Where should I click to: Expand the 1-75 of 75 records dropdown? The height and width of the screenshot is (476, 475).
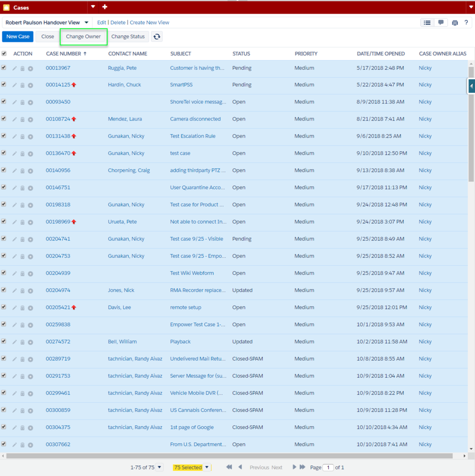click(159, 467)
